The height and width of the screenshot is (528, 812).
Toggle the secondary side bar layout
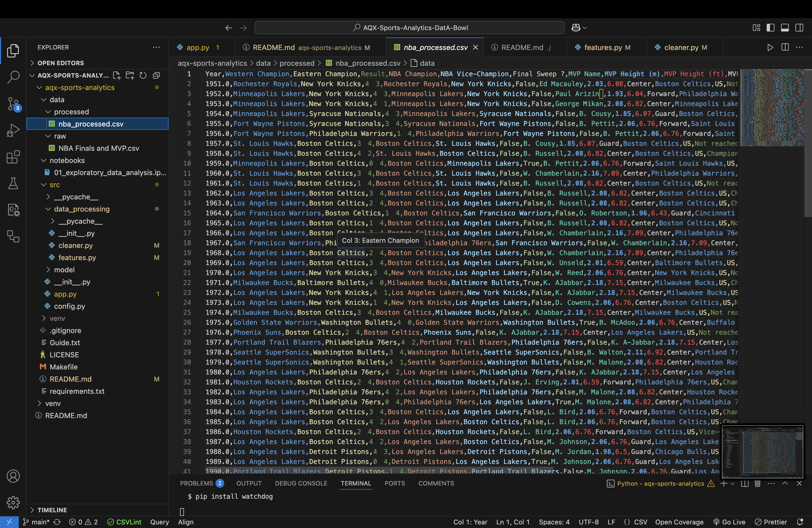[x=799, y=28]
